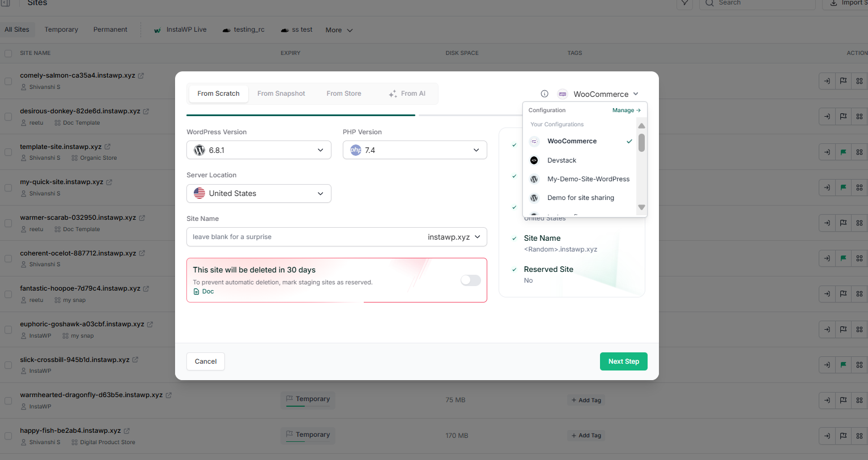Open grid actions icon for warmhearted-dragonfly row

coord(860,401)
